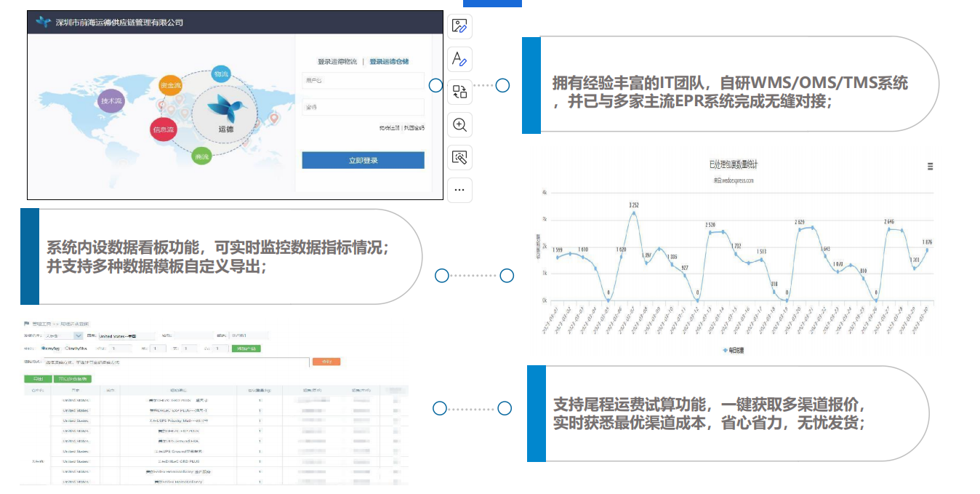This screenshot has height=494, width=980.
Task: Switch to 登录运德仓储 login tab
Action: pyautogui.click(x=389, y=62)
